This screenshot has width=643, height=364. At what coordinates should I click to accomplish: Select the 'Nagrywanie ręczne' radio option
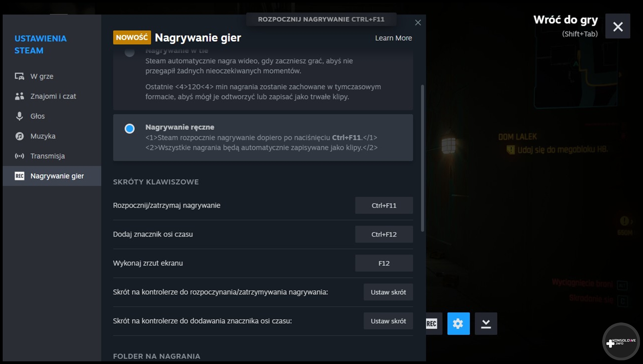130,129
